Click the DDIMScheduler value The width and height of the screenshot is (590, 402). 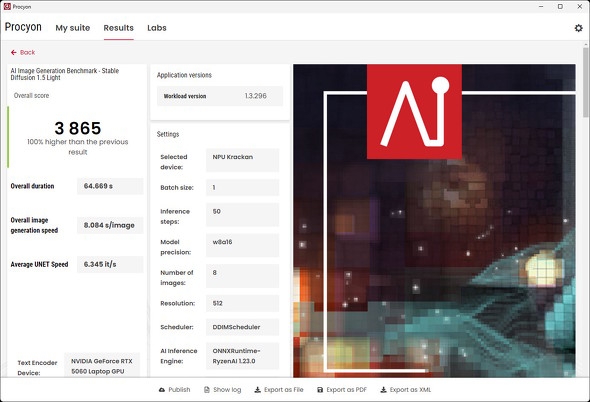pyautogui.click(x=236, y=327)
